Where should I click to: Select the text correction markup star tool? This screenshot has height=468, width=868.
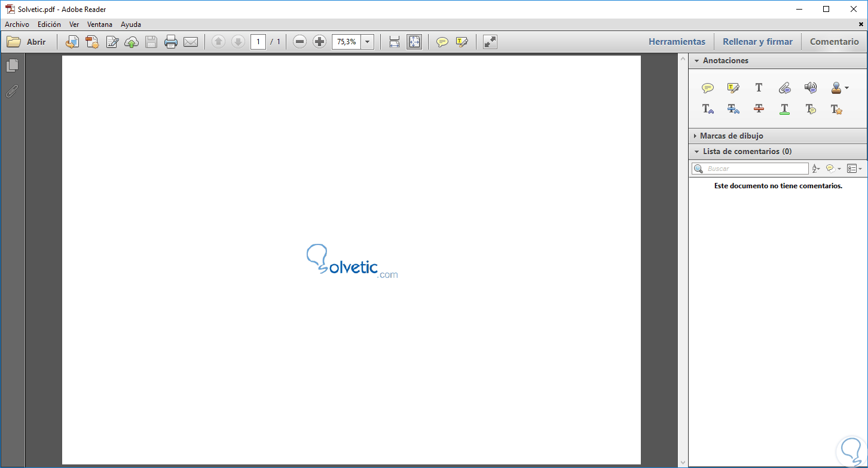coord(836,109)
